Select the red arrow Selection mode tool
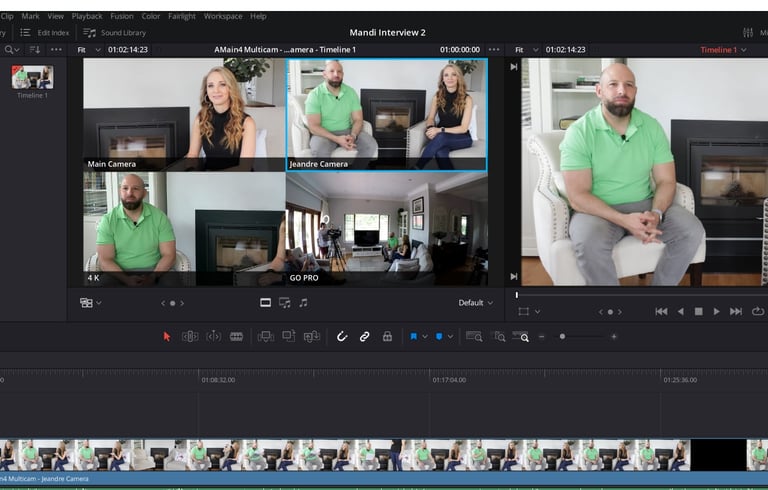This screenshot has height=490, width=768. coord(167,337)
